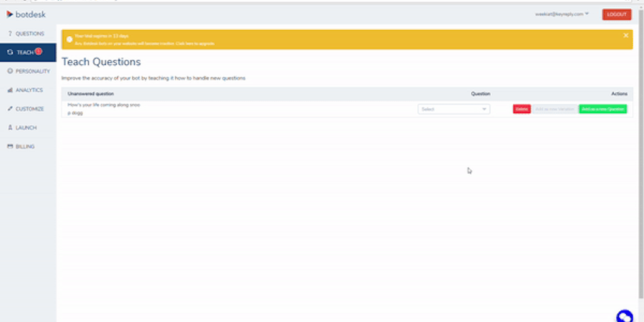Click the Teach Questions heading
The height and width of the screenshot is (322, 644).
[x=101, y=62]
